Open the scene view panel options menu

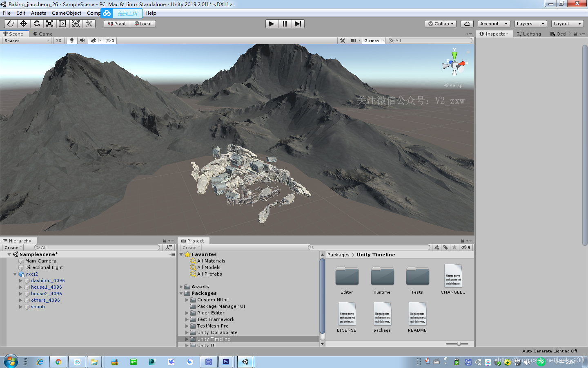click(x=469, y=34)
